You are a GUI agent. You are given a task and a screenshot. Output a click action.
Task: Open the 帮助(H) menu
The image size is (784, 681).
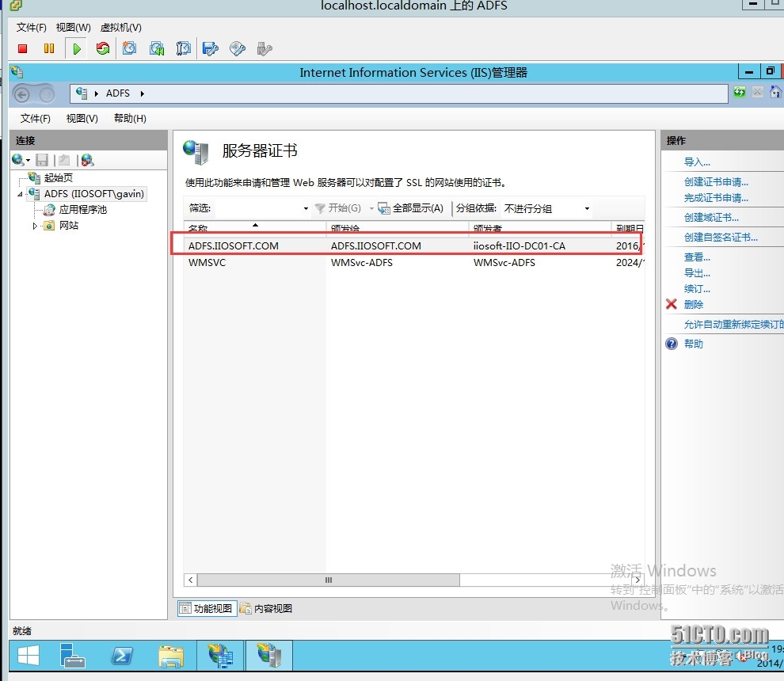(130, 119)
